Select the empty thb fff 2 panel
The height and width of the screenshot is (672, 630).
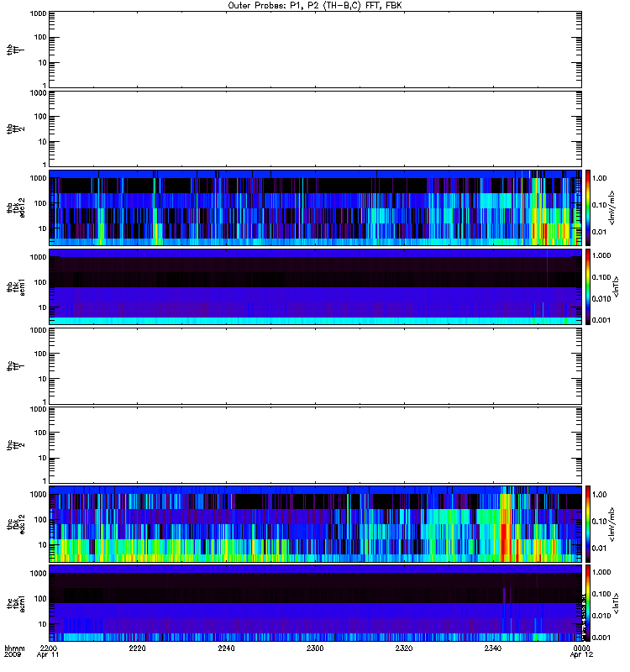pos(315,129)
